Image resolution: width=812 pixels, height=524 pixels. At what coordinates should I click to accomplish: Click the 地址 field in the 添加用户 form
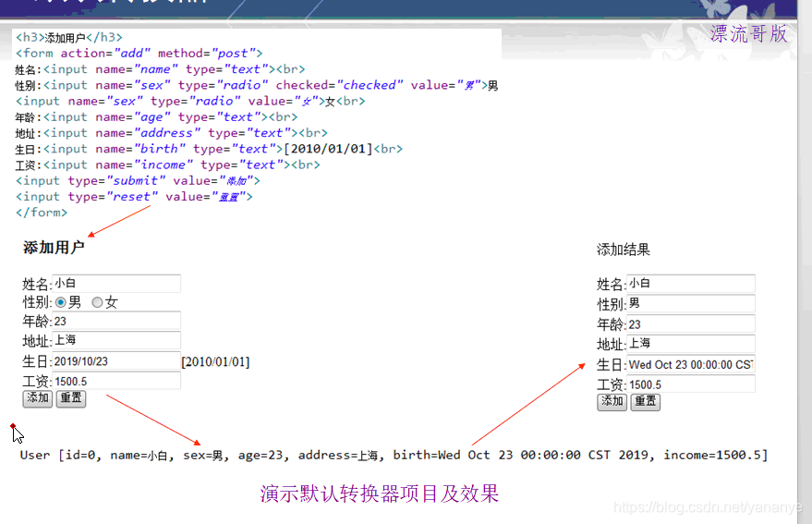pos(116,340)
